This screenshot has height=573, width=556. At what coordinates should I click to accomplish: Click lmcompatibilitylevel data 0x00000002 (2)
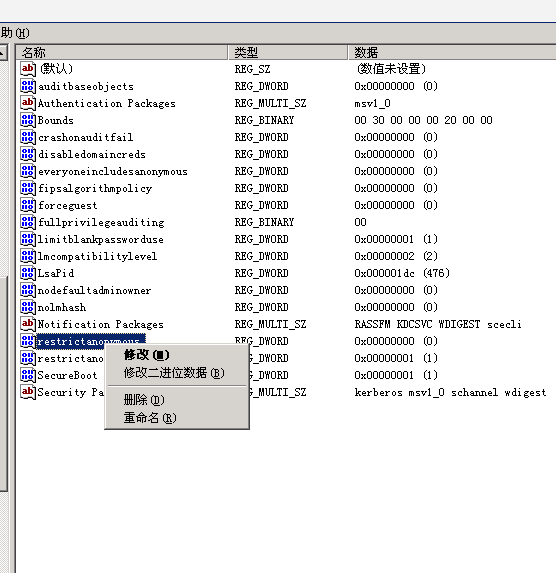click(396, 256)
